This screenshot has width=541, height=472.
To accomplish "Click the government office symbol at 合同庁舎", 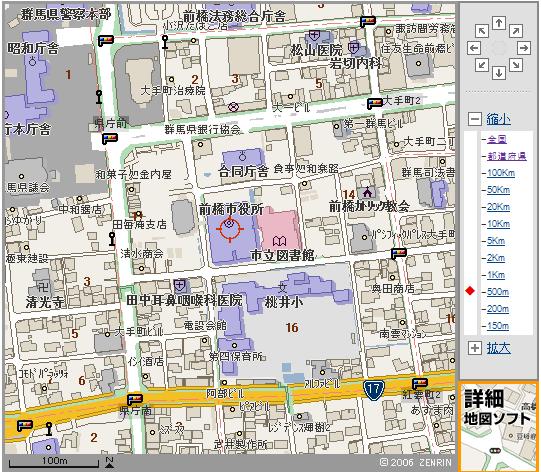I will click(243, 156).
